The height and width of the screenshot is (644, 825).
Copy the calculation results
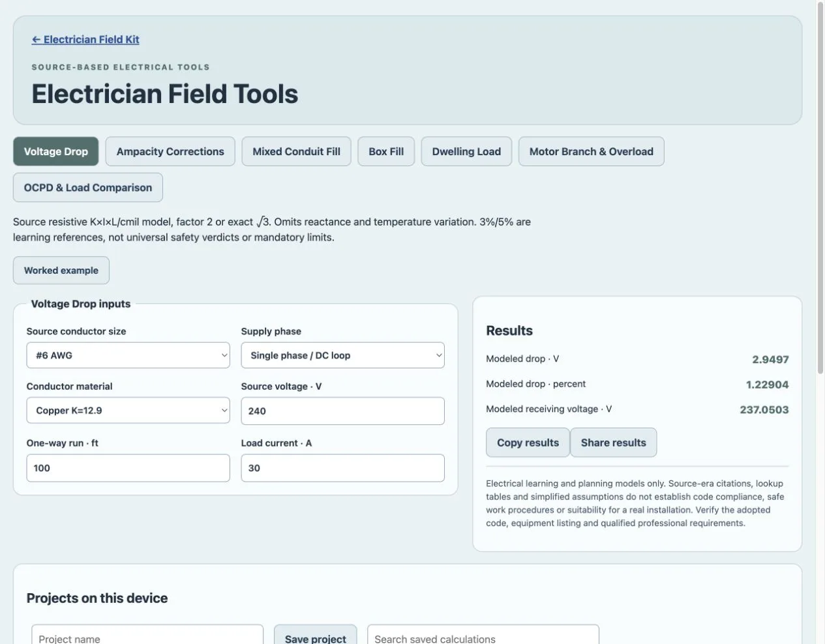(x=528, y=443)
